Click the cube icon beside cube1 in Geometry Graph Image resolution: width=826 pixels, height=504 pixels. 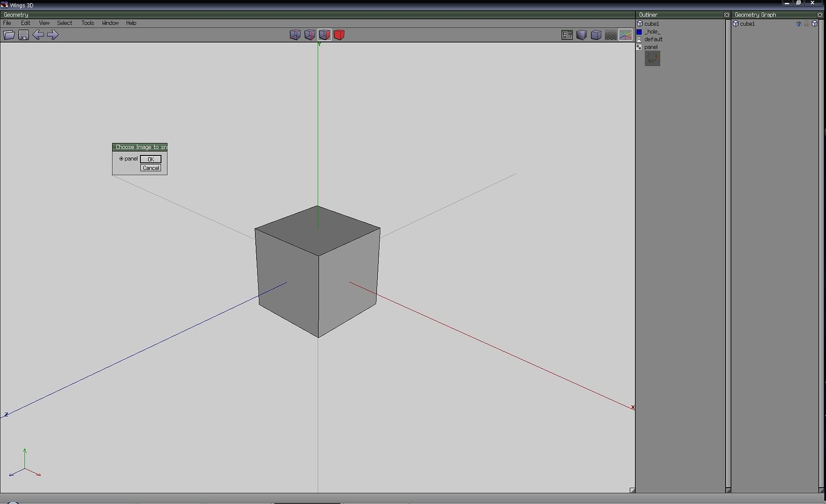[735, 24]
